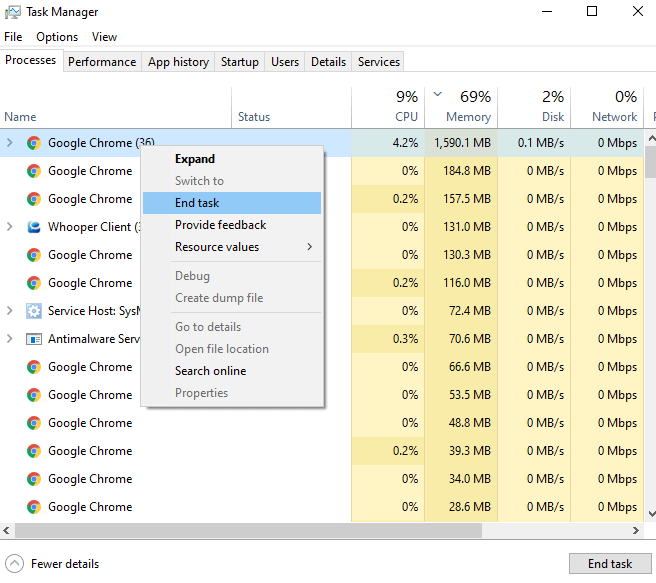Click the horizontal scrollbar left arrow
Screen dimensions: 656x583
[x=6, y=531]
